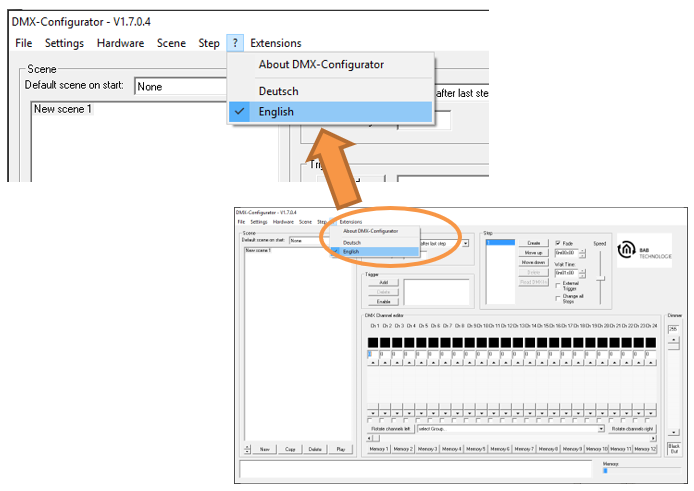Increase Fade time with spinner up arrow

582,251
